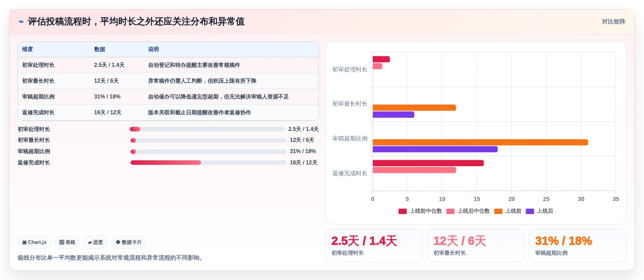Select the Chart.js tag chip
The image size is (644, 280).
click(x=34, y=242)
